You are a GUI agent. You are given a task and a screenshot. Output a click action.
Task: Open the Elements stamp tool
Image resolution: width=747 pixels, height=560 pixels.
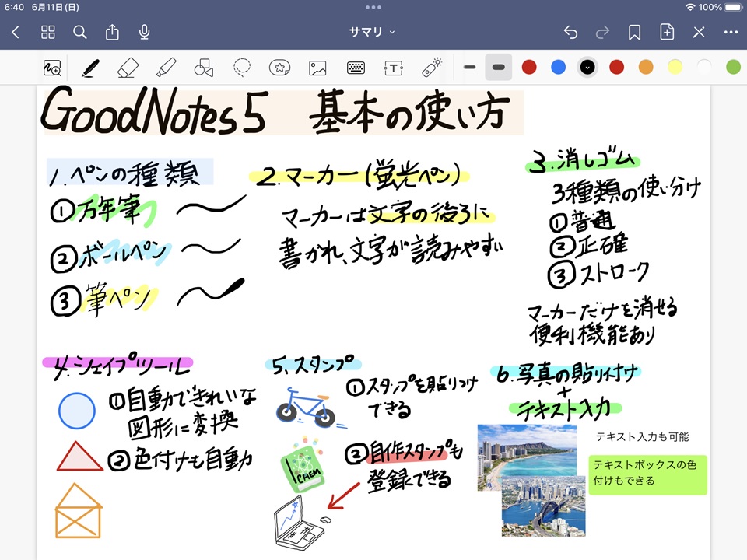coord(279,68)
